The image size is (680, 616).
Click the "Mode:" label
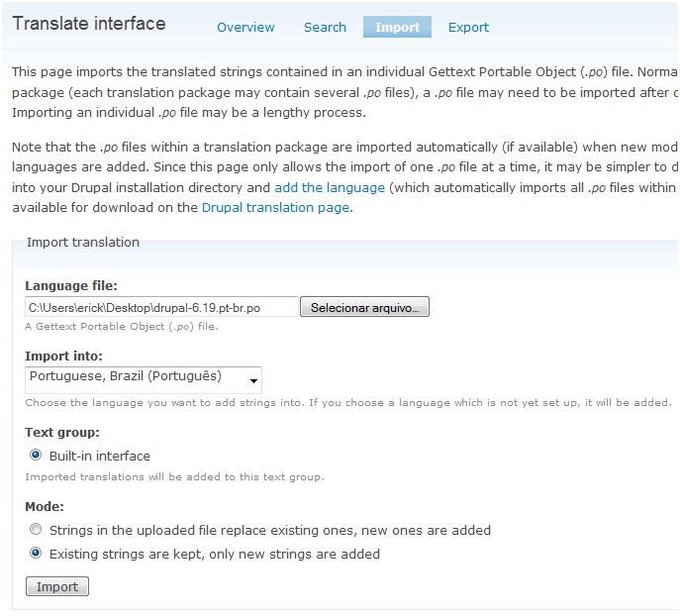tap(44, 506)
